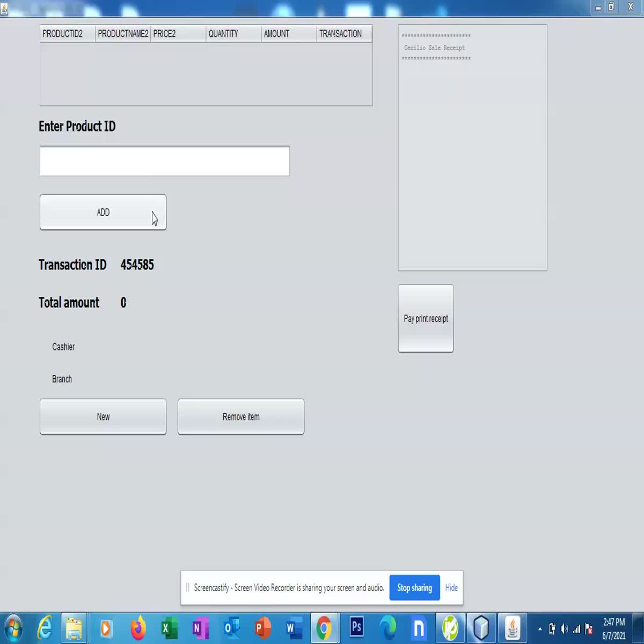Open Word from the taskbar

click(293, 628)
